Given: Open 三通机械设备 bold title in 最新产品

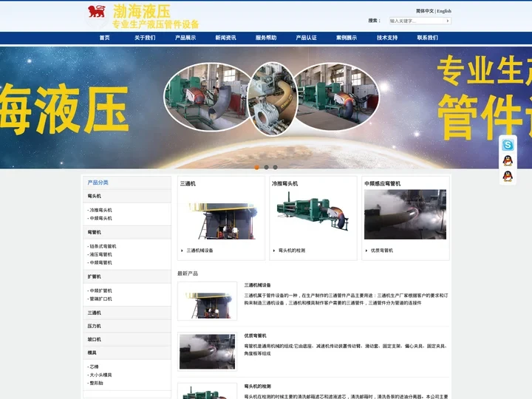Looking at the screenshot, I should (x=258, y=285).
